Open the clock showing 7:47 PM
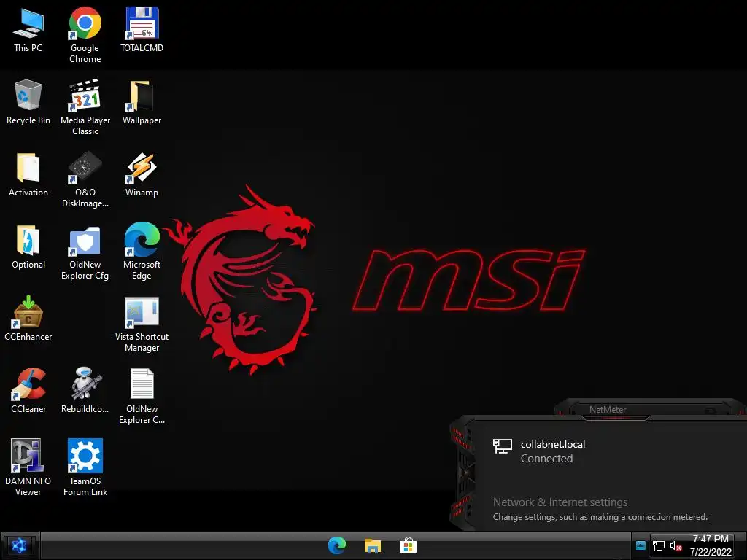 click(711, 545)
